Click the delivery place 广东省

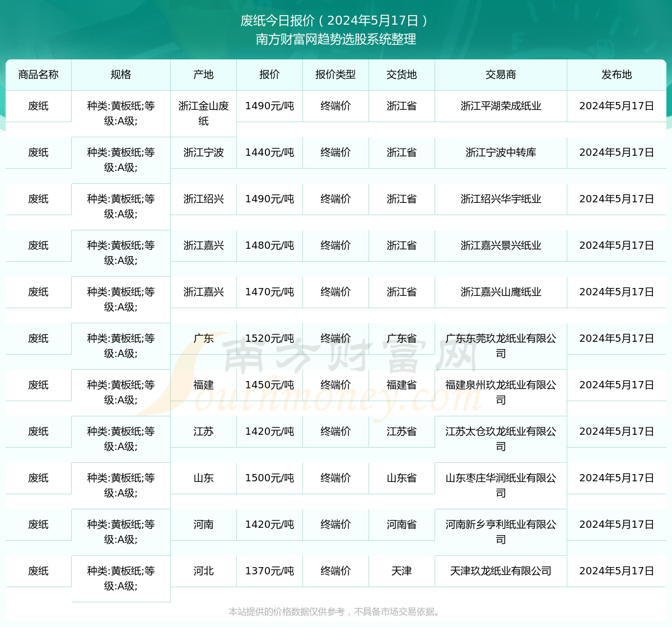pyautogui.click(x=402, y=338)
